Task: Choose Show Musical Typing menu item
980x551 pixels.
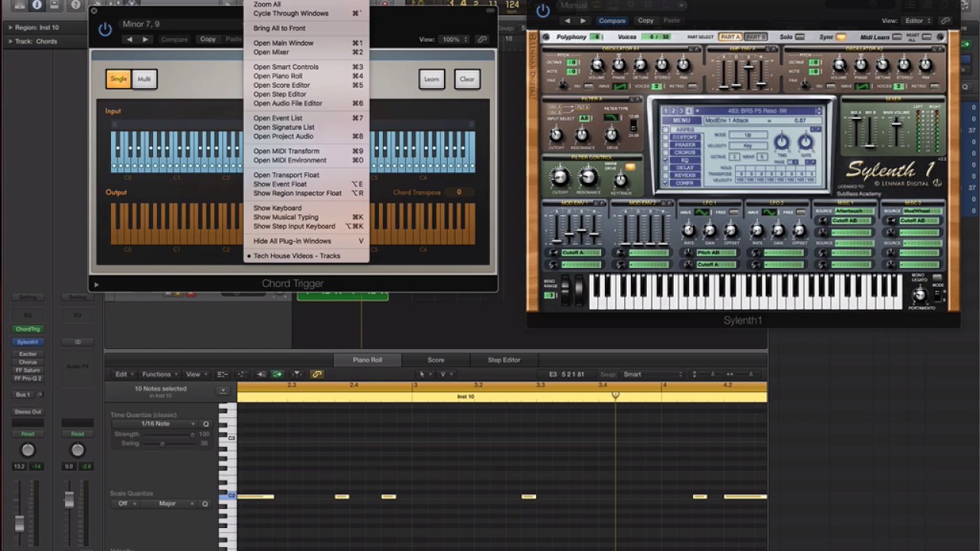Action: click(x=306, y=217)
